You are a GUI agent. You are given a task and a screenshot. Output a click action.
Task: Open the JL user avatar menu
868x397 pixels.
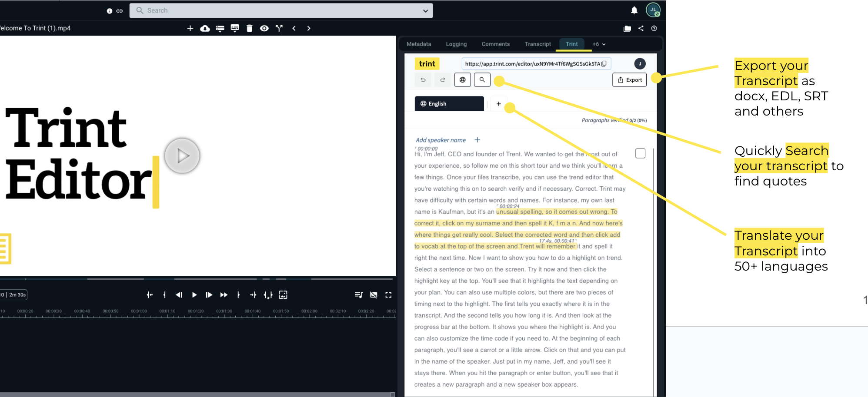[653, 10]
